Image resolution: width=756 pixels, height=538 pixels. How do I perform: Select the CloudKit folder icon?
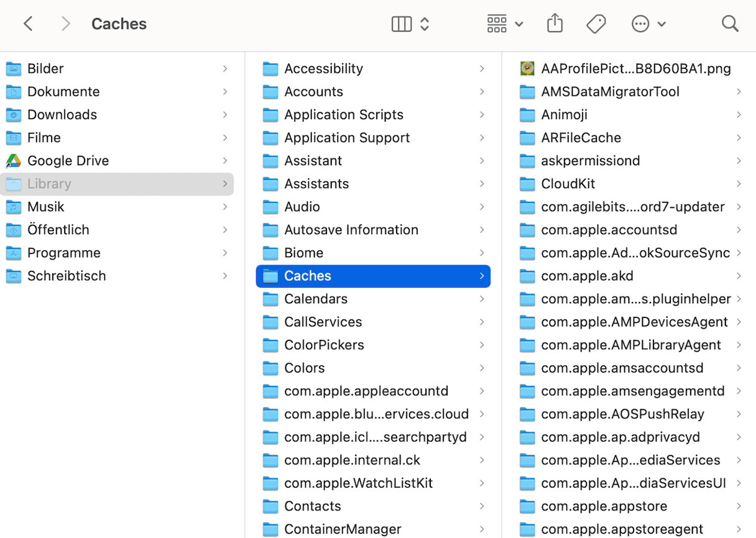pos(527,184)
